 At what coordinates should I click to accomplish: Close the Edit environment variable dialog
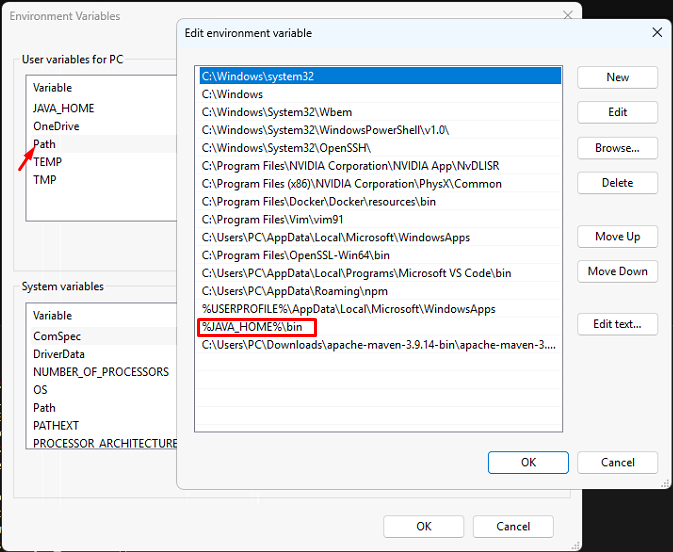[x=657, y=32]
